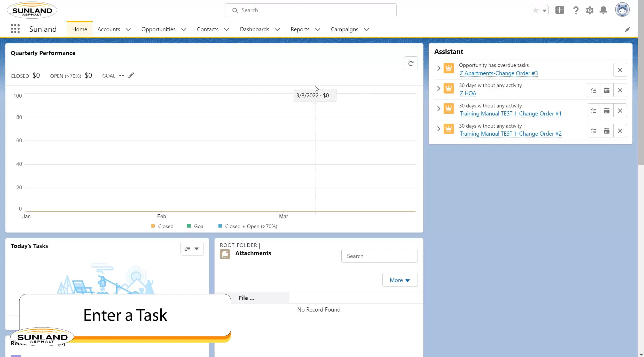Click the crown icon beside Z HOA
The width and height of the screenshot is (644, 357).
point(449,88)
